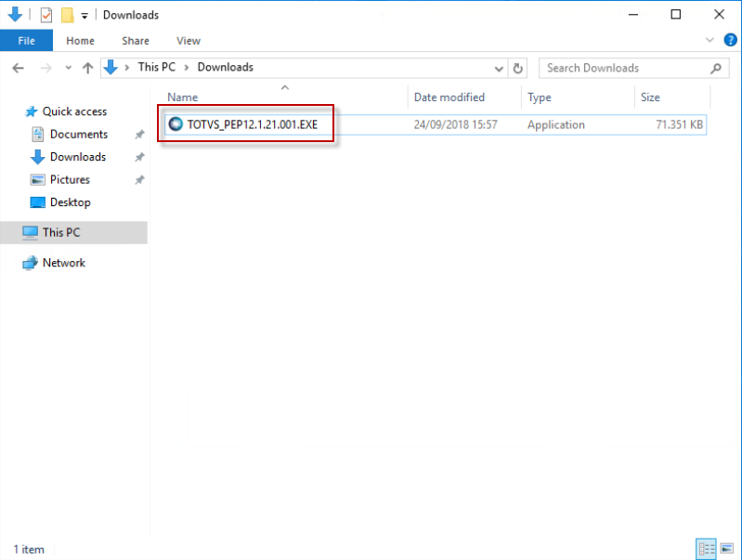The image size is (742, 560).
Task: Open Downloads in the navigation pane
Action: [78, 157]
